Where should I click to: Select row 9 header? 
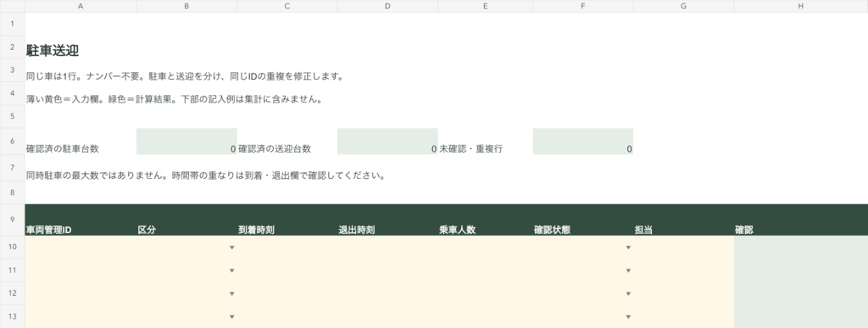pos(12,220)
